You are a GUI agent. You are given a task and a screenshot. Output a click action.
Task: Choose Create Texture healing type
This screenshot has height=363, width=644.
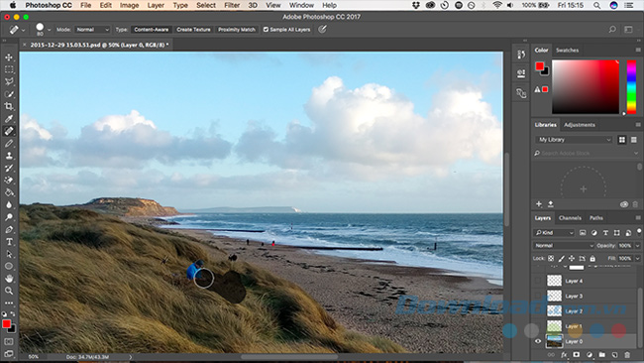click(193, 30)
